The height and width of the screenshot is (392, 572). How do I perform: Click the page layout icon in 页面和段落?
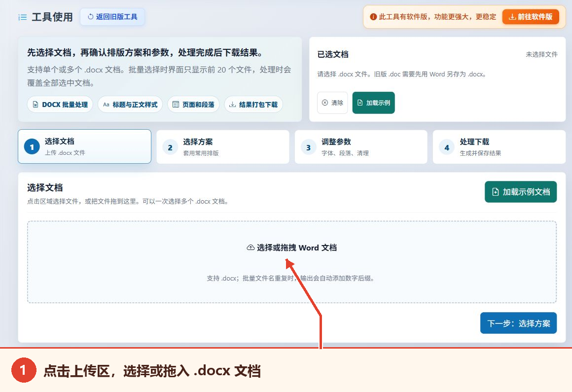[x=176, y=105]
